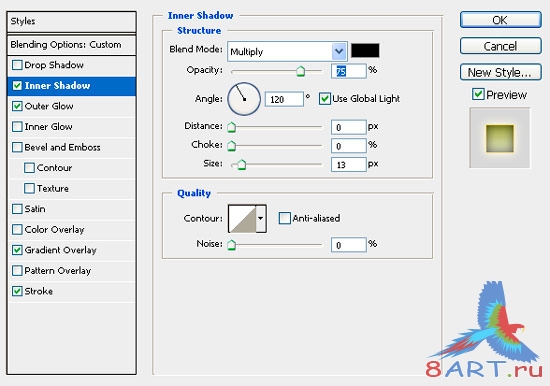Click the New Style button

[x=501, y=72]
